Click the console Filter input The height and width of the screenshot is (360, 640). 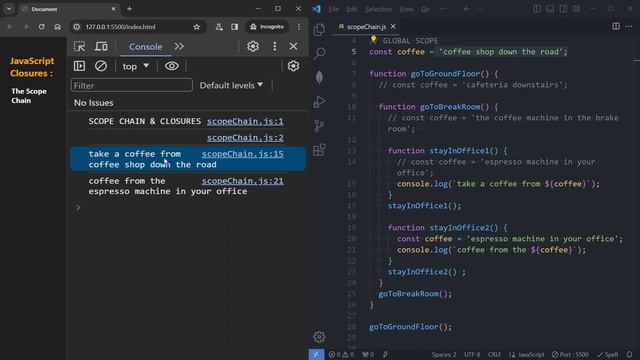pyautogui.click(x=132, y=85)
